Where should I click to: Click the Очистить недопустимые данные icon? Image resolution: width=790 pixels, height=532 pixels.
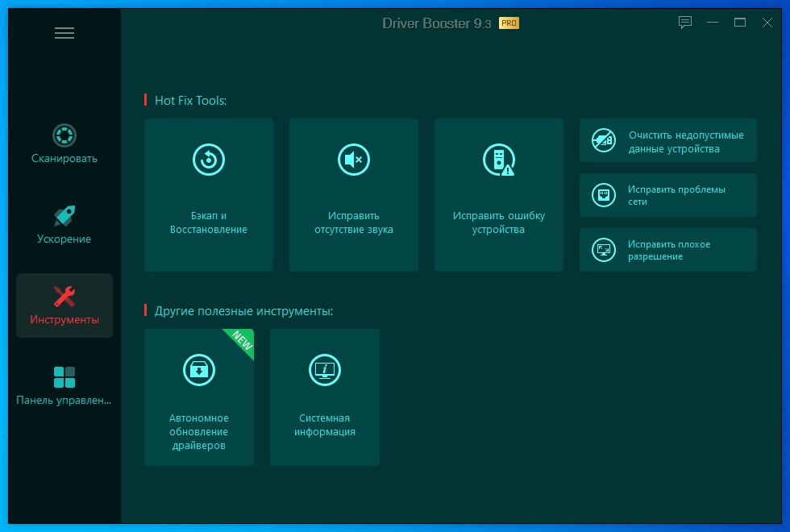(603, 140)
